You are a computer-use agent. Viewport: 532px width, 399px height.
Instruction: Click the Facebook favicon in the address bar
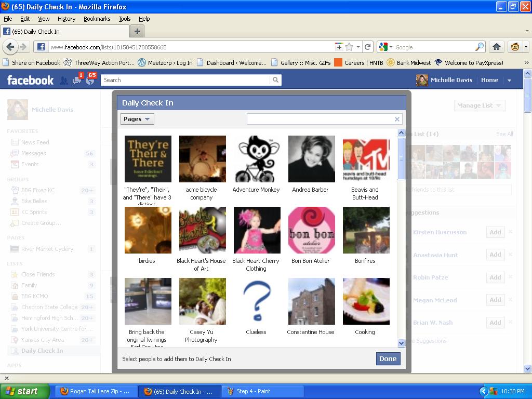coord(41,47)
